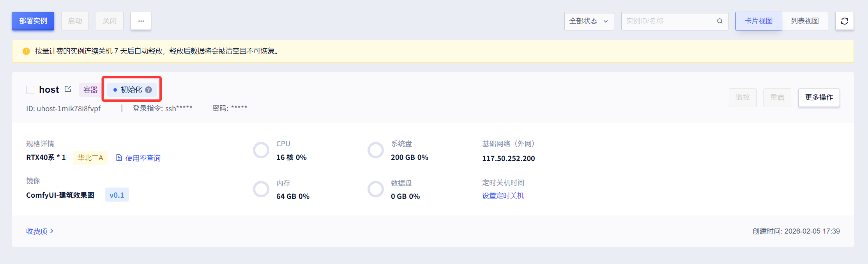Click the yellow warning icon in the notice
868x264 pixels.
(26, 51)
